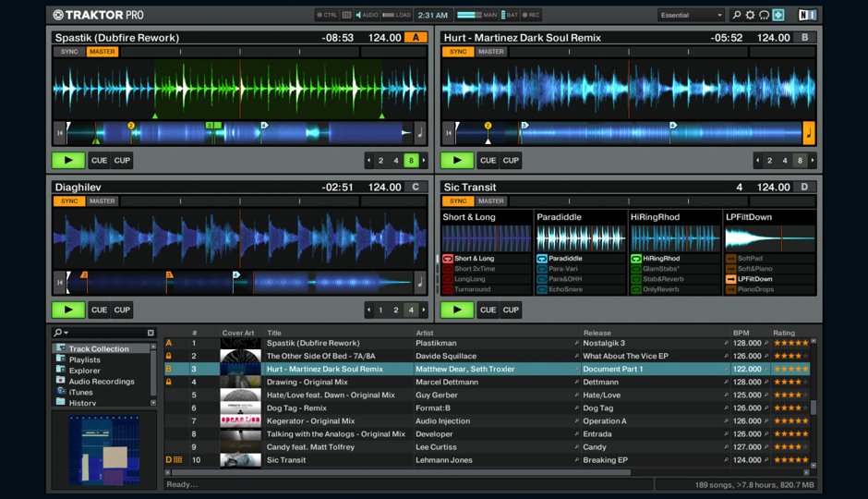Clear the browser search with X icon
868x499 pixels.
pyautogui.click(x=151, y=333)
